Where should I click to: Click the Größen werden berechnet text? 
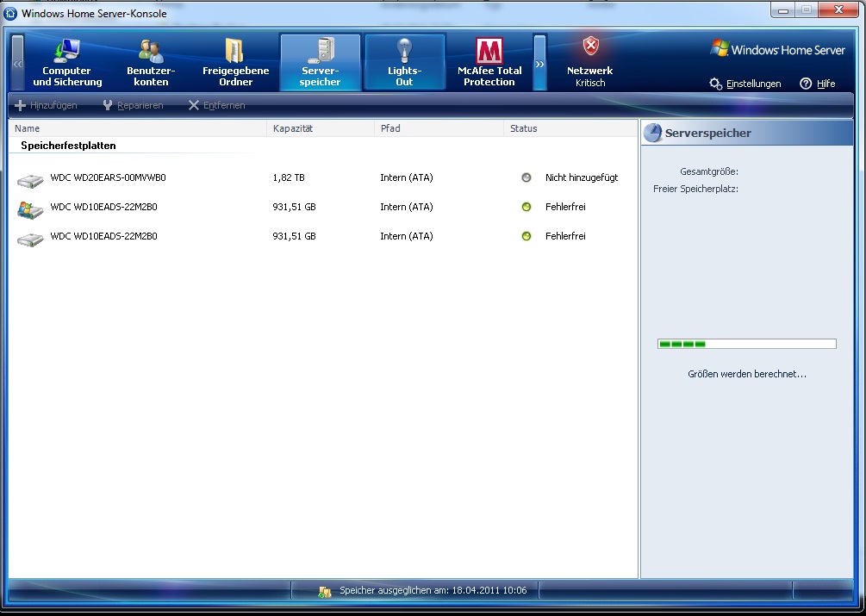[747, 374]
